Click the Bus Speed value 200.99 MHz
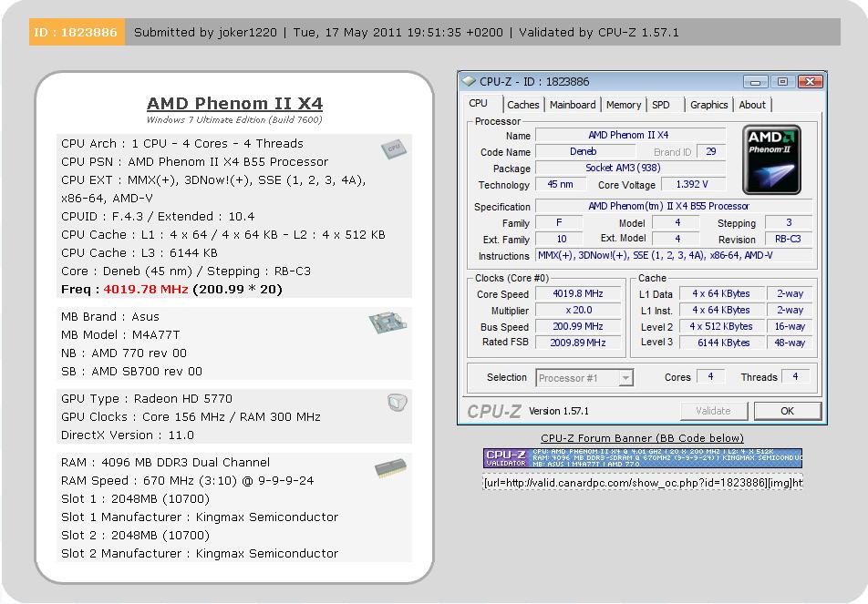The height and width of the screenshot is (604, 868). 578,326
